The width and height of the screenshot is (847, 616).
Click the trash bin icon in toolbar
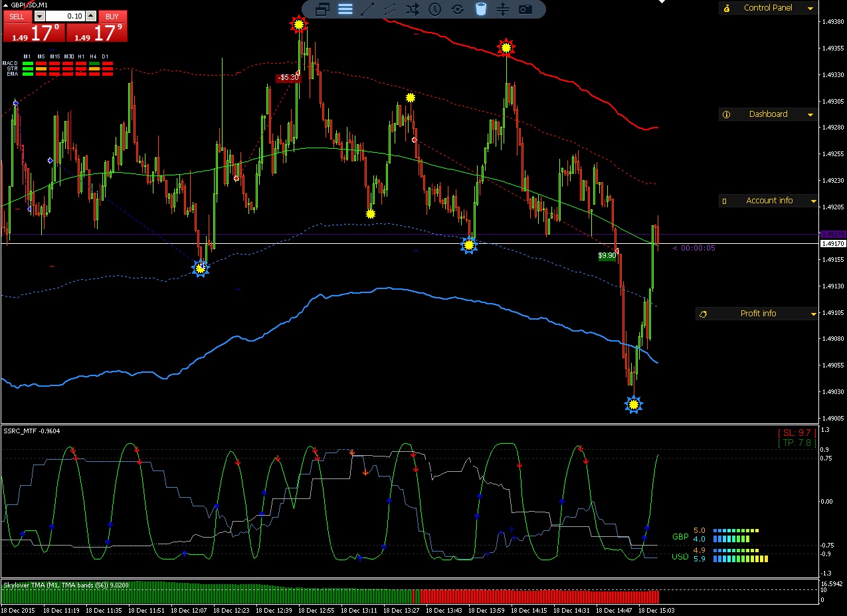tap(480, 9)
